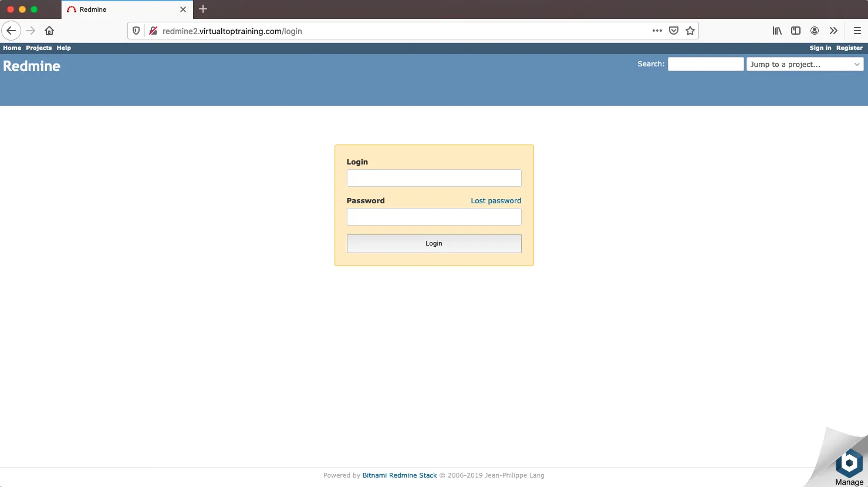
Task: Open a new browser tab with plus
Action: coord(203,9)
